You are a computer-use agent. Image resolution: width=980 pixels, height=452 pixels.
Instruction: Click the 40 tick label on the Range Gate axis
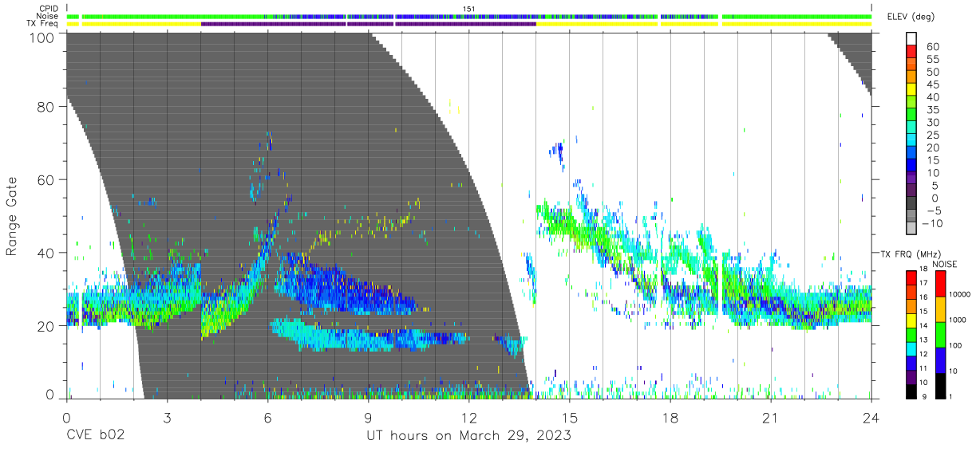point(45,253)
